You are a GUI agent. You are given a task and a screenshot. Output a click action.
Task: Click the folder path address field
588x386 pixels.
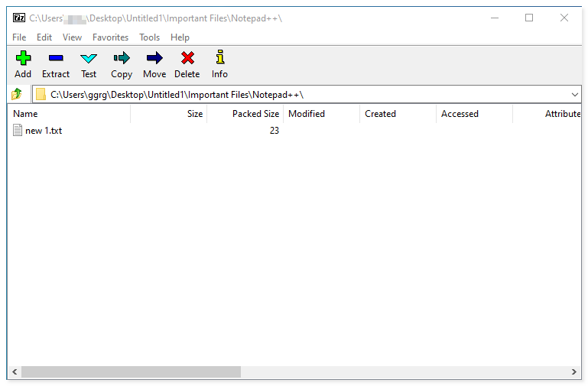pos(306,94)
